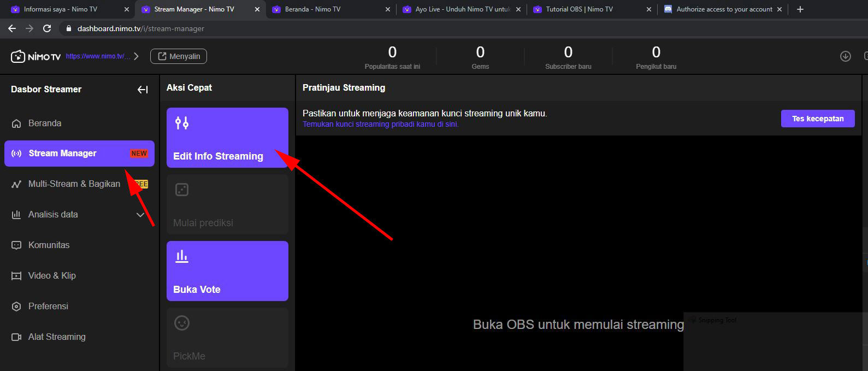Click the Menyalin copy button
This screenshot has width=868, height=371.
(179, 56)
